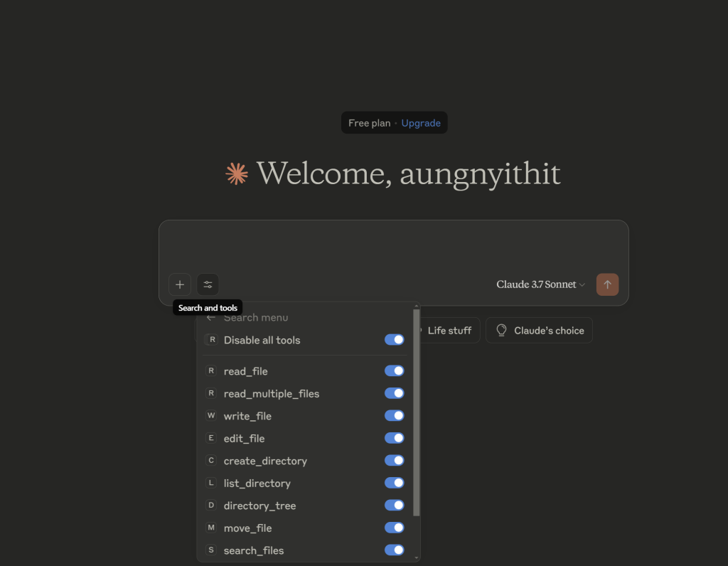Click the move_file label
Viewport: 728px width, 566px height.
pyautogui.click(x=247, y=528)
